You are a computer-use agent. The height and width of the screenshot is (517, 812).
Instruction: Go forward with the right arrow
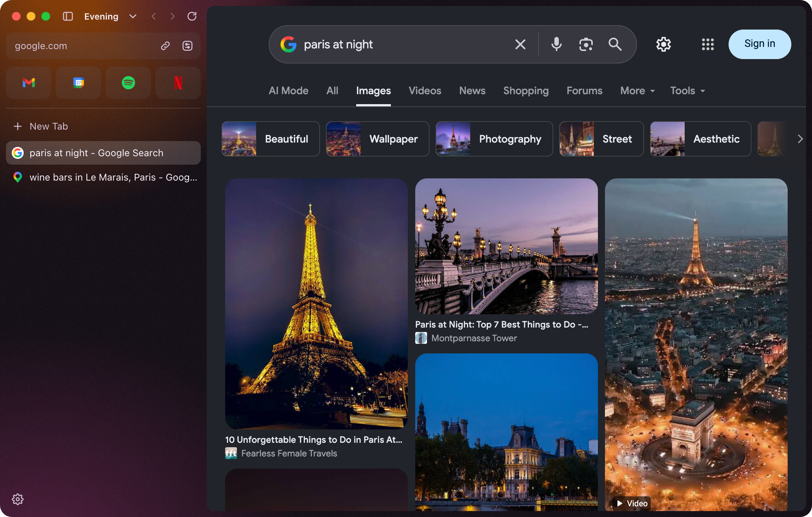172,16
